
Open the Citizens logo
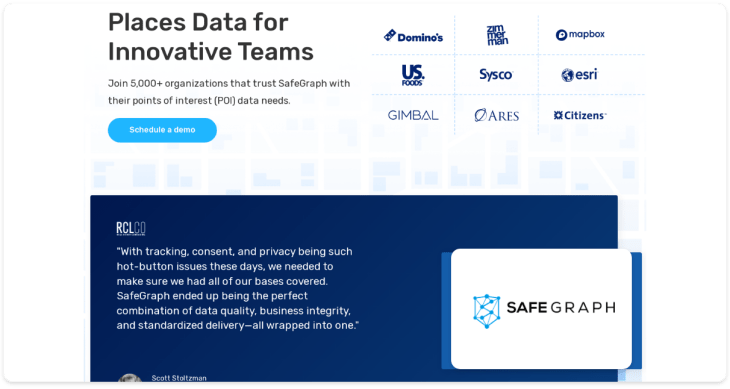click(x=580, y=115)
